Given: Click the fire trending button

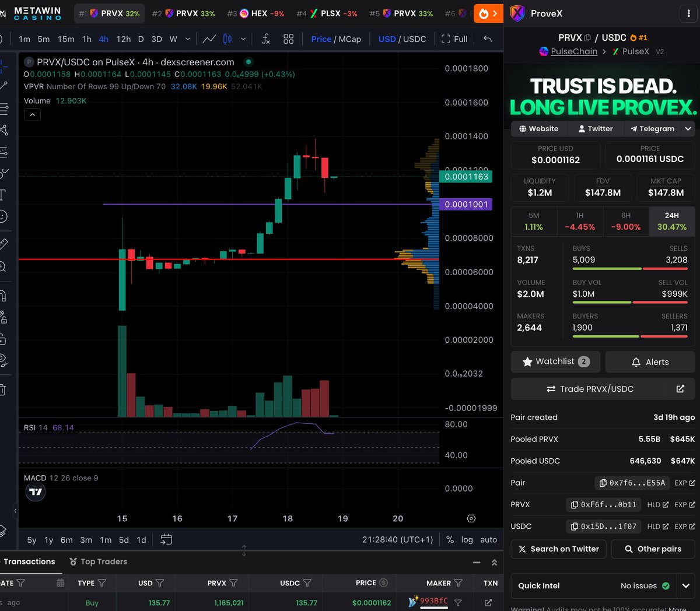Looking at the screenshot, I should 488,13.
